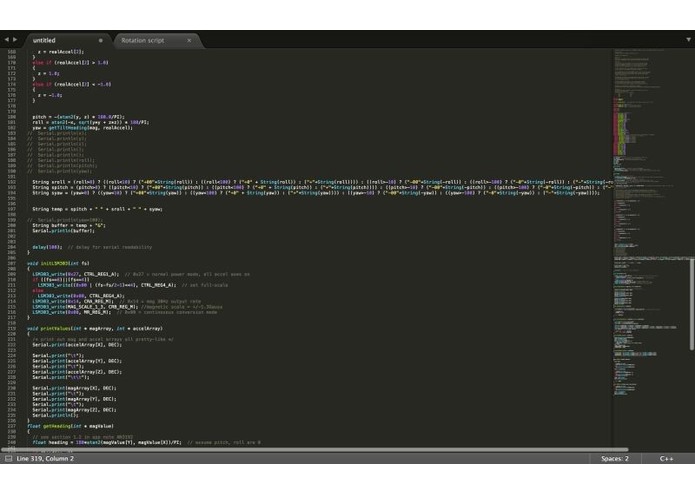Image resolution: width=695 pixels, height=494 pixels.
Task: Click 'LSM303_write(0x00, CTRL_REG4_A);' line
Action: (x=81, y=296)
